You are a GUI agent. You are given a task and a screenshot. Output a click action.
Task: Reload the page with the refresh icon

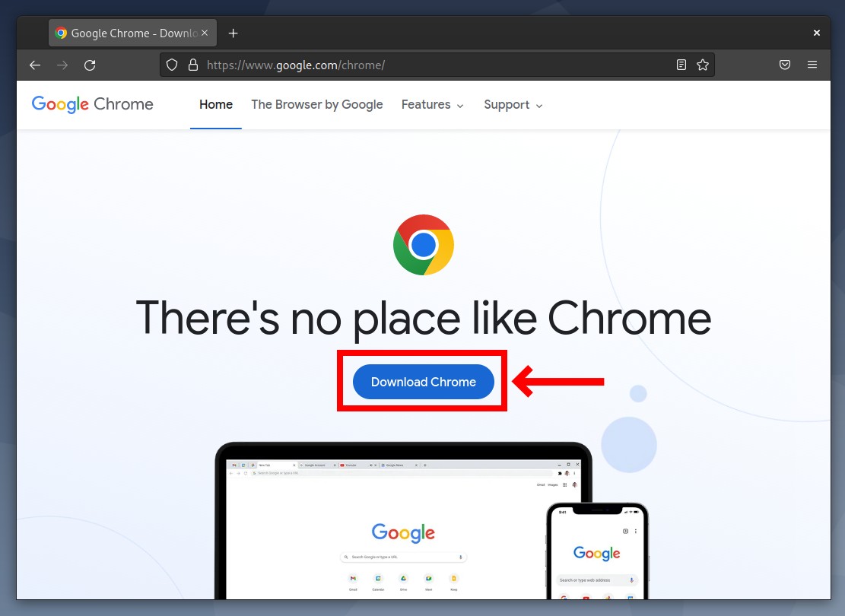90,65
